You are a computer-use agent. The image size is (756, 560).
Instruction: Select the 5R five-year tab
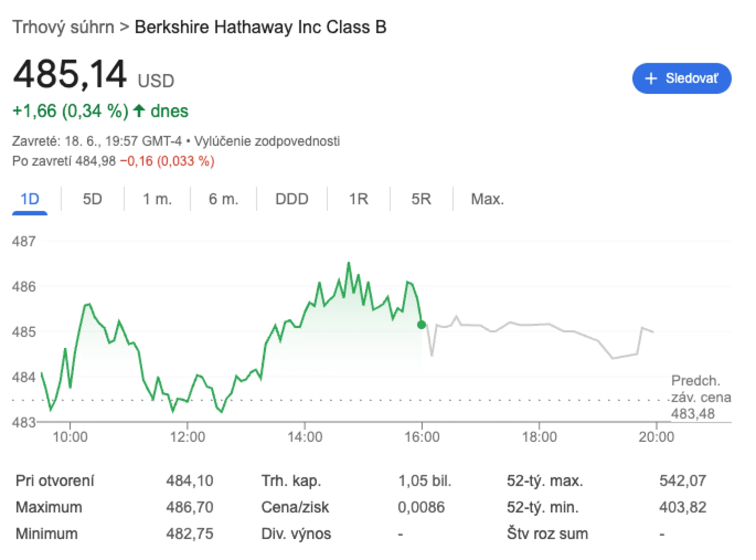click(421, 199)
